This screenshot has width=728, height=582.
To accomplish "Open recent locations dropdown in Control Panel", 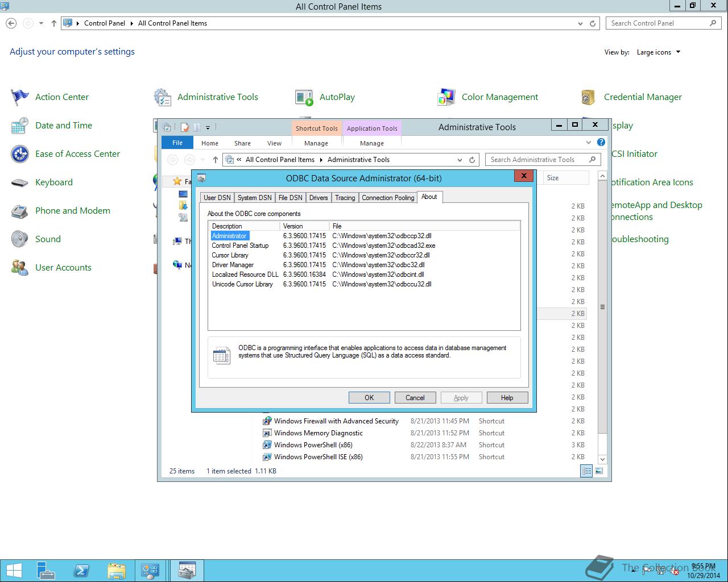I will point(41,23).
